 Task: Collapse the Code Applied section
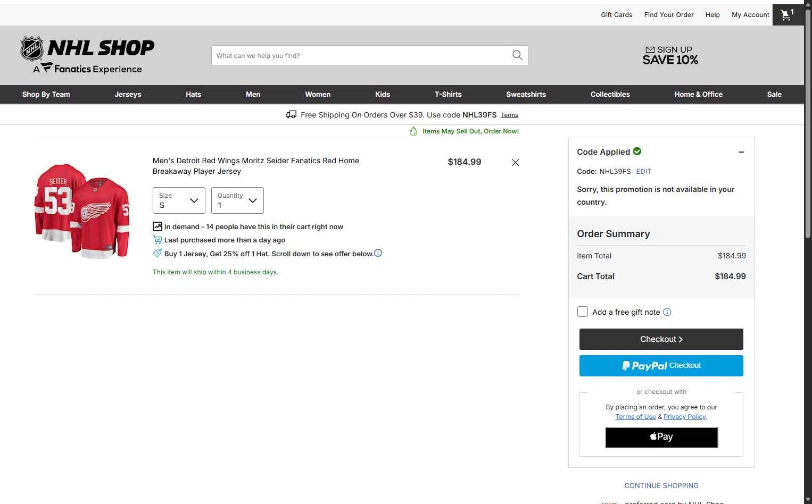[741, 152]
